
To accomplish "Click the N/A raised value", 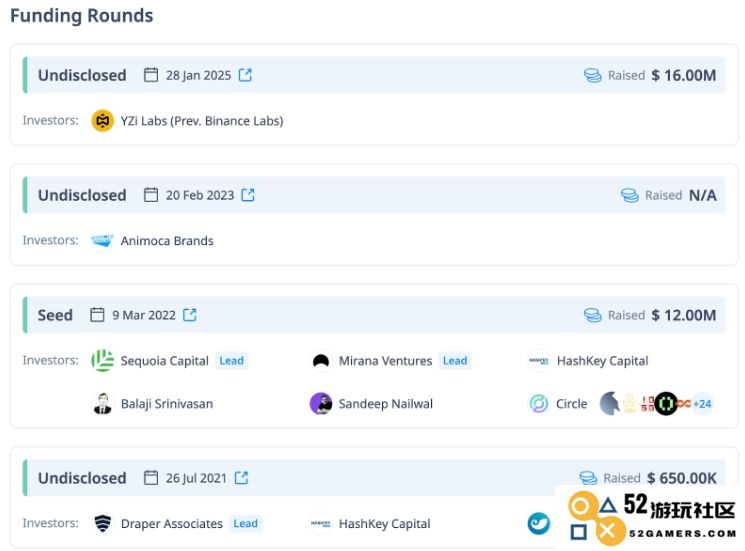I will click(703, 195).
